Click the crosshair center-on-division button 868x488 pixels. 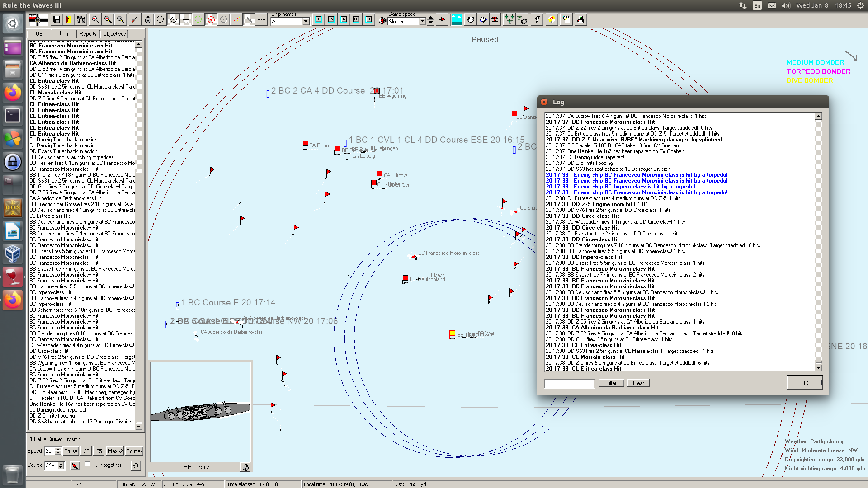(x=136, y=465)
